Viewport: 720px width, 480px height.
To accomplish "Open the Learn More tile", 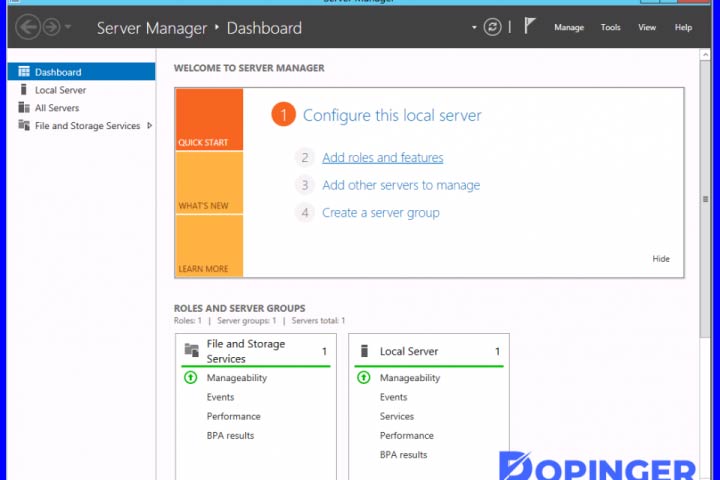I will (209, 246).
